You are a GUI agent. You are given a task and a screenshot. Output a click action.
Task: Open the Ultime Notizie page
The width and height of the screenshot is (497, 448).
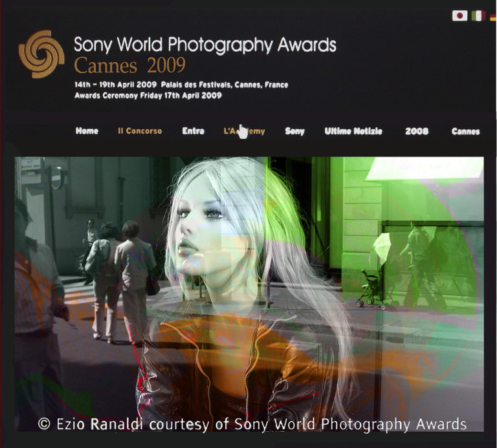[353, 131]
